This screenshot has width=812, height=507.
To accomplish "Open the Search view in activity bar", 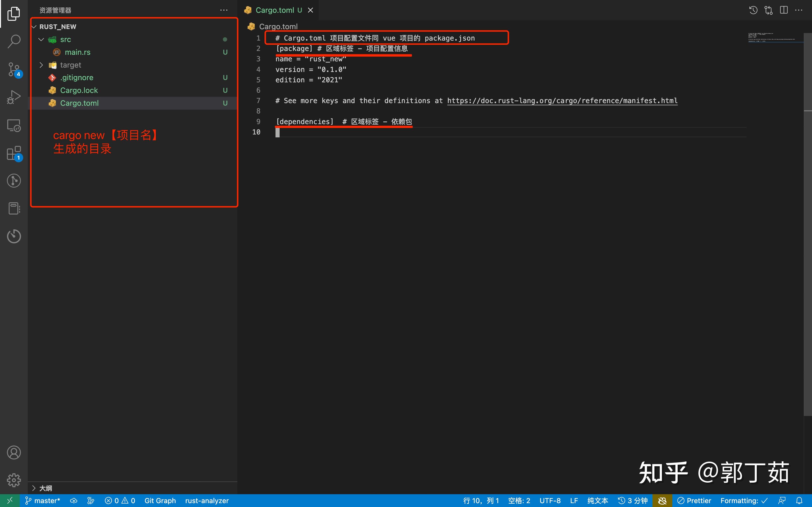I will click(14, 41).
